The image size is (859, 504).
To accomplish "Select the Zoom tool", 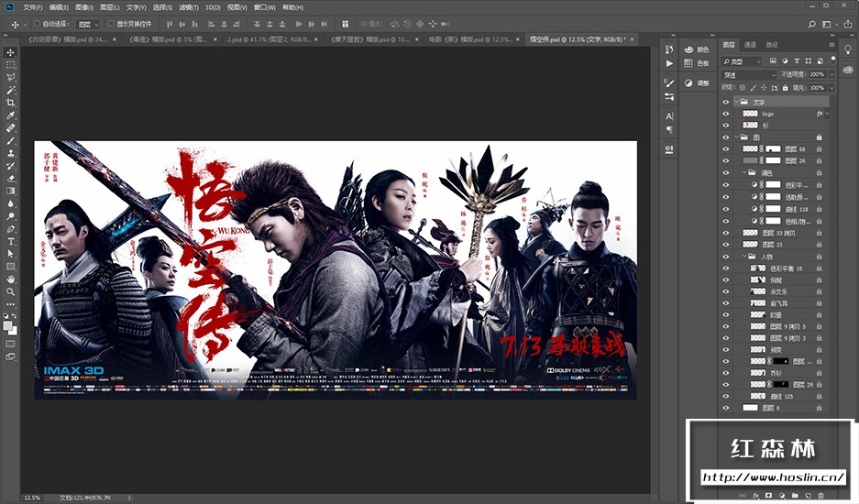I will (x=10, y=292).
